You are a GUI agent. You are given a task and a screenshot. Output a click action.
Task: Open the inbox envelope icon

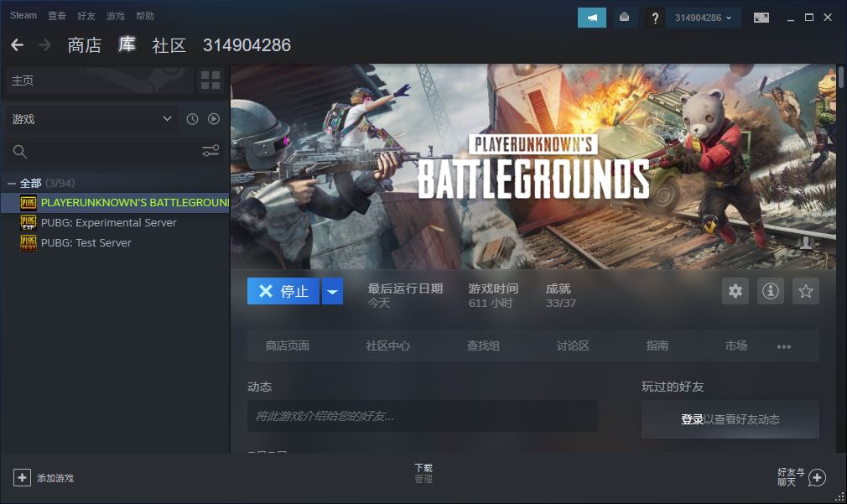pos(625,18)
